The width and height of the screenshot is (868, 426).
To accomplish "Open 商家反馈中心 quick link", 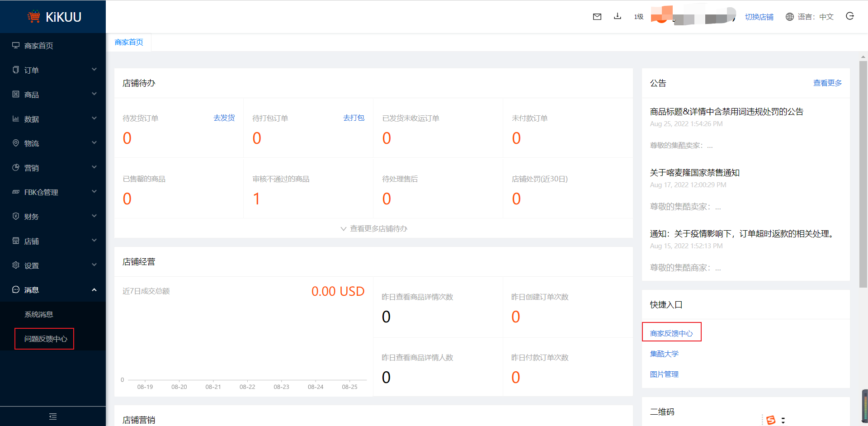I will (671, 333).
